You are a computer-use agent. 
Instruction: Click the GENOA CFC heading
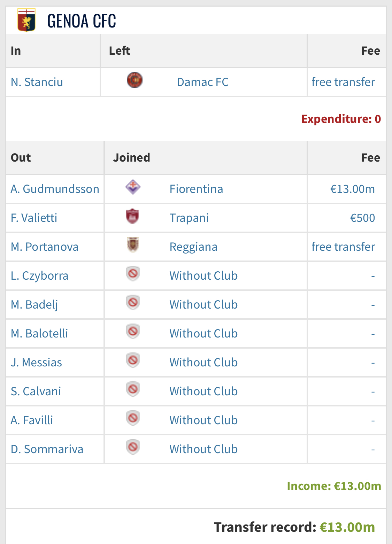82,21
